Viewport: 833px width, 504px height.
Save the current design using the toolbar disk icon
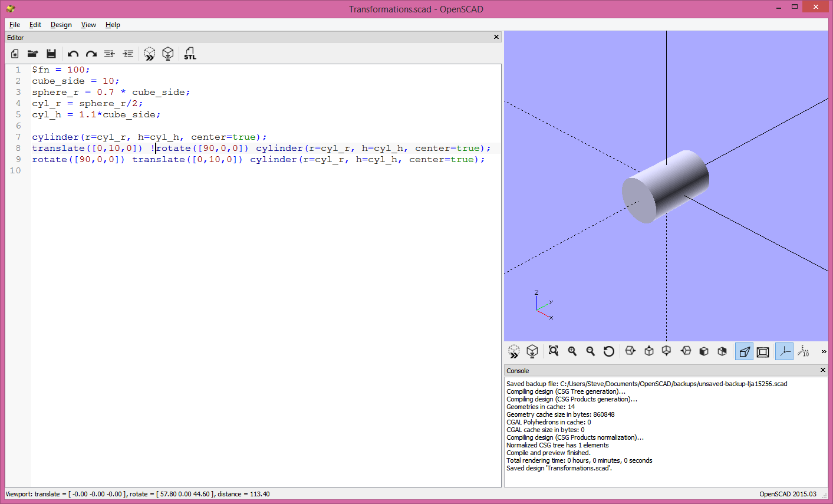click(x=51, y=54)
